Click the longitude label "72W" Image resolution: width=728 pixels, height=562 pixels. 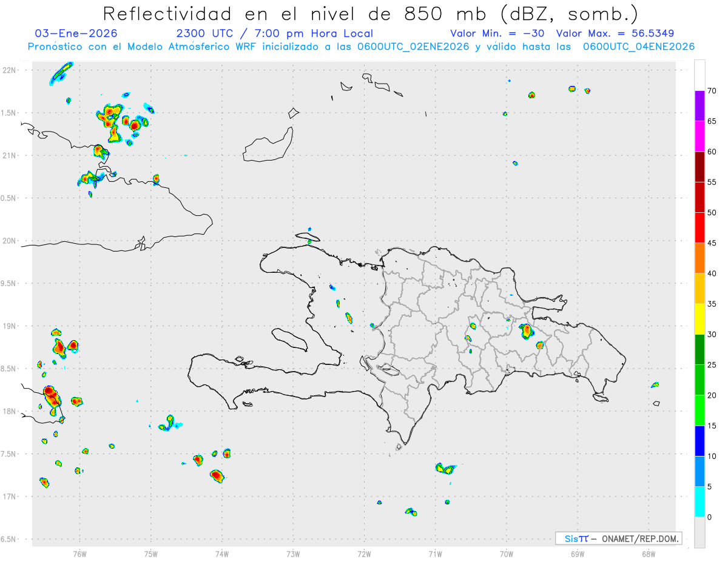coord(364,554)
